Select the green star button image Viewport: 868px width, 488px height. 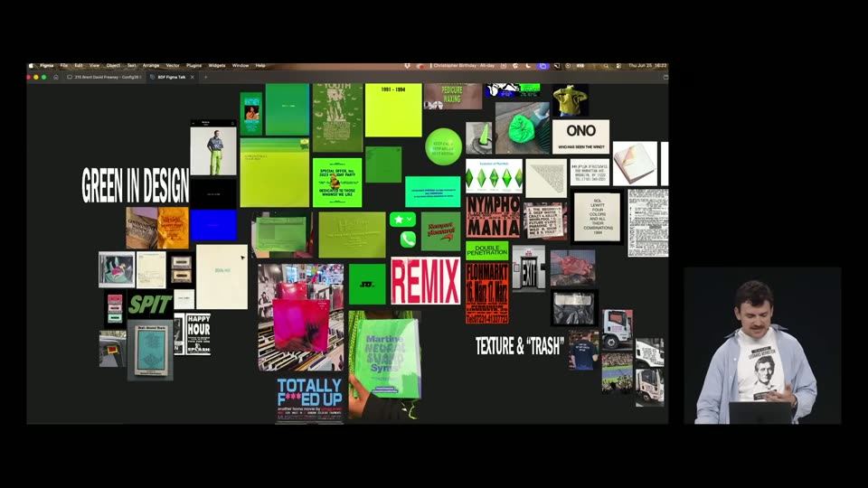click(x=402, y=220)
